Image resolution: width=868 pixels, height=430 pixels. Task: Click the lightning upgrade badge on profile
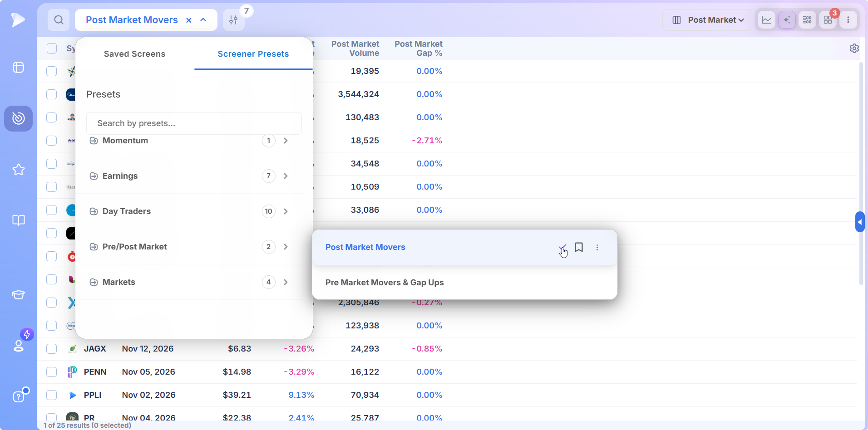27,335
